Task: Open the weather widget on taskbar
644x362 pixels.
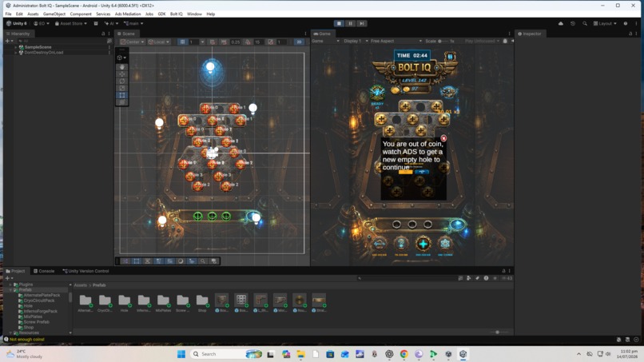Action: click(x=25, y=354)
